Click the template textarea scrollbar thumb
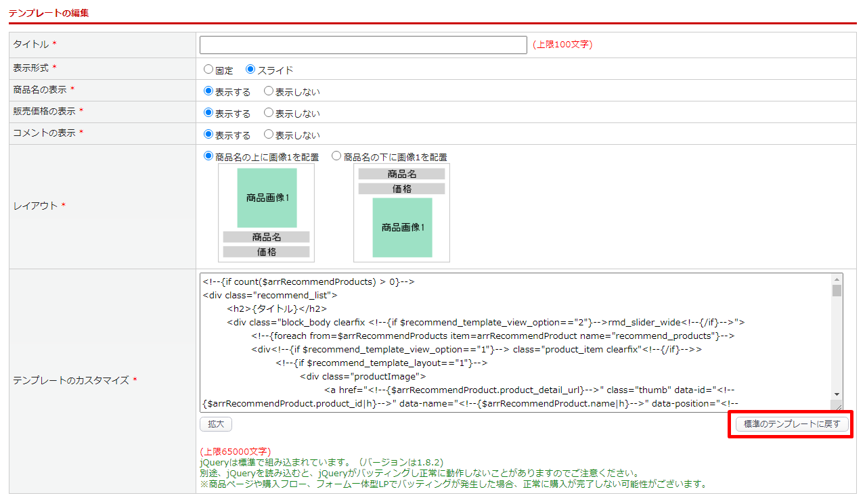The width and height of the screenshot is (865, 504). [x=837, y=291]
